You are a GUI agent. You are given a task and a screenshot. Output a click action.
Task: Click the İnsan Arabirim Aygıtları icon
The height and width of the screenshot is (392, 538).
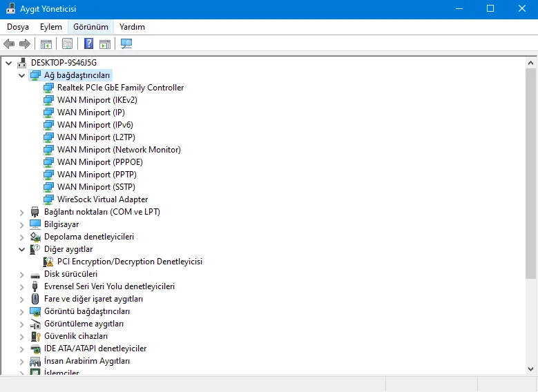[35, 361]
